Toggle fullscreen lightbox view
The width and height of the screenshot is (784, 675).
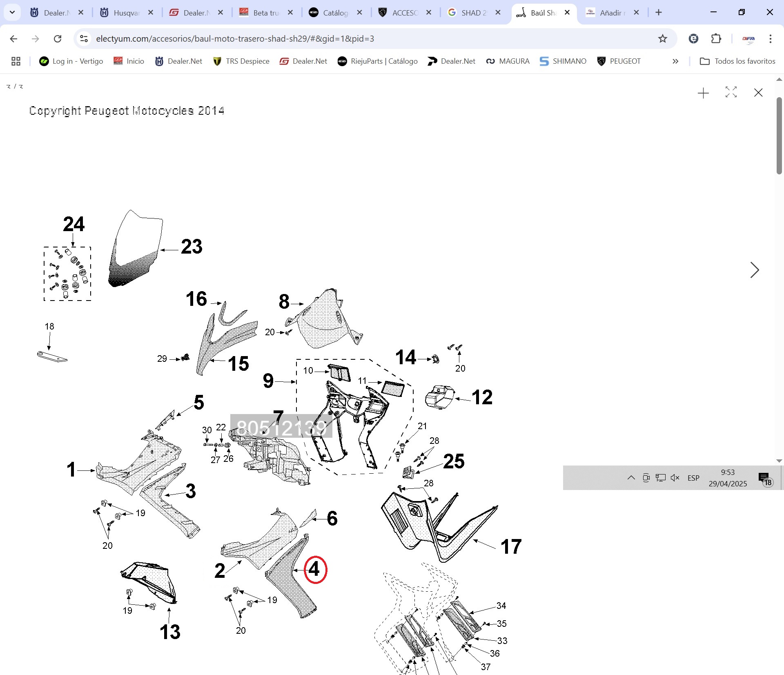(x=731, y=92)
